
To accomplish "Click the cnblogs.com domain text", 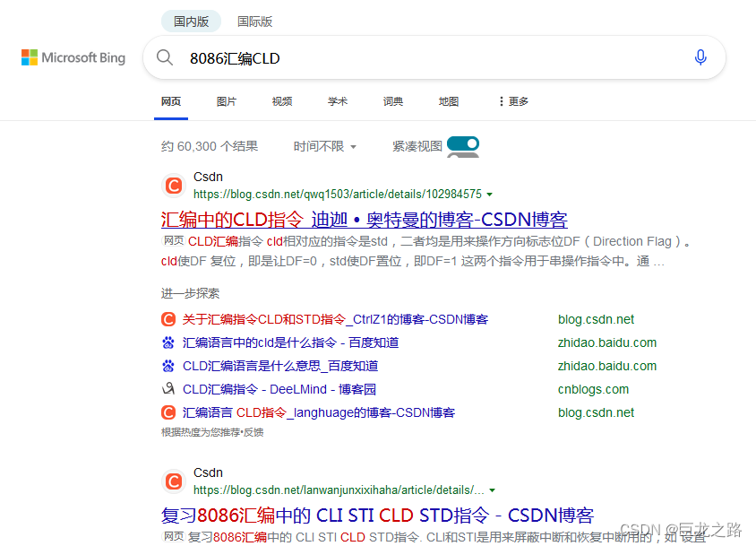I will pyautogui.click(x=593, y=389).
